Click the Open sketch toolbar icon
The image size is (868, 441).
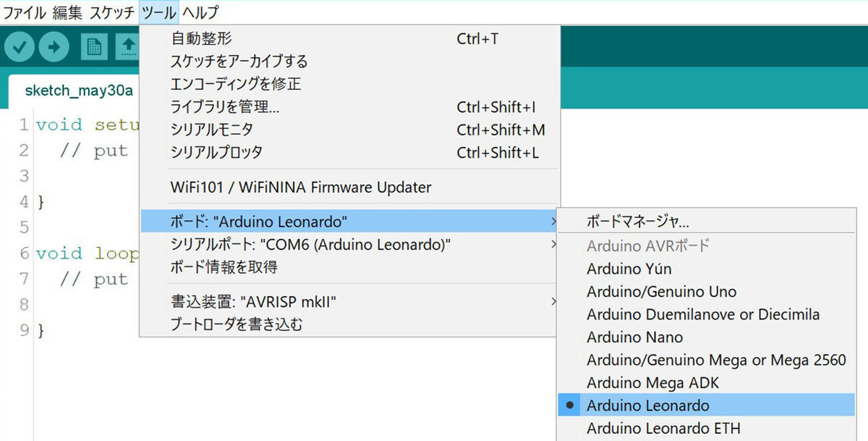coord(130,46)
